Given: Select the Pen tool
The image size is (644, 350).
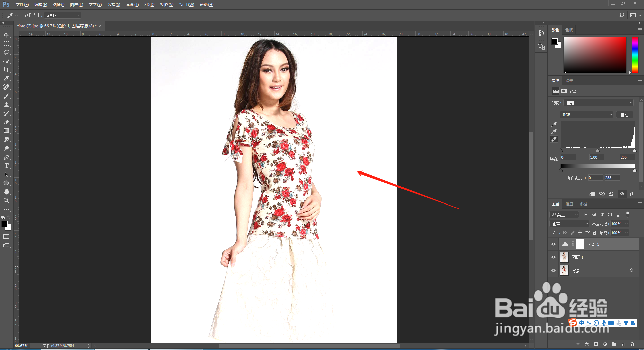Looking at the screenshot, I should click(6, 157).
